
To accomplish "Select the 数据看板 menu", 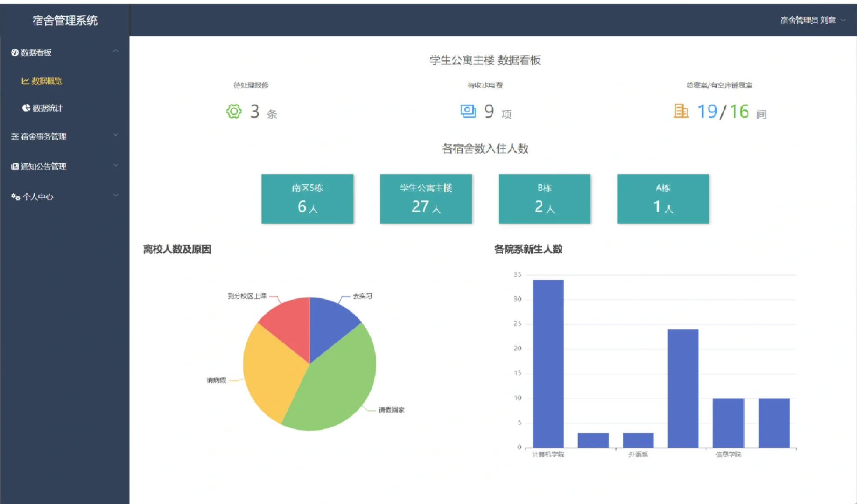I will click(x=65, y=52).
